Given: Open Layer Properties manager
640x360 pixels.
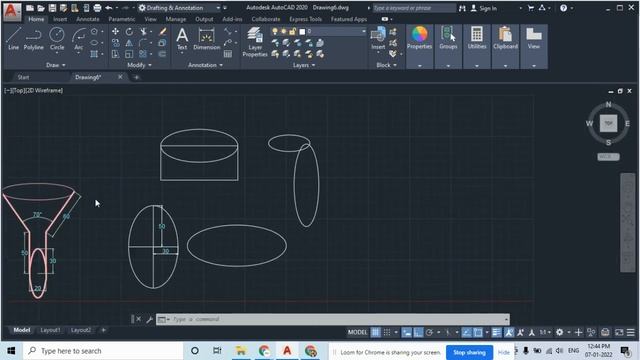Looking at the screenshot, I should click(255, 42).
